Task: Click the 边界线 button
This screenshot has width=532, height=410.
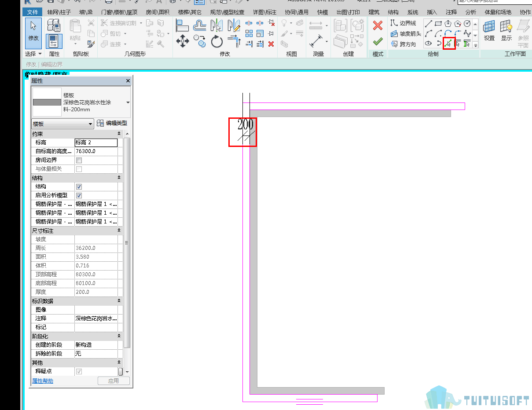Action: click(403, 23)
